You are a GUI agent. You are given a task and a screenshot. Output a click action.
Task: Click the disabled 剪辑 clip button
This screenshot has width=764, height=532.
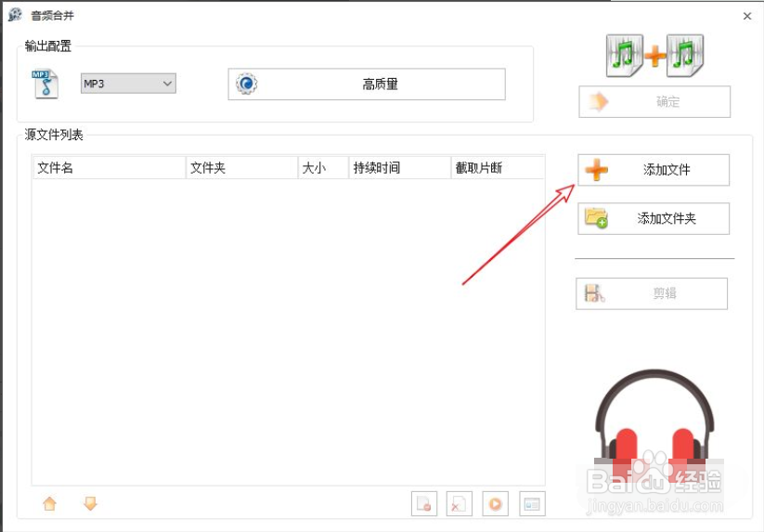652,293
